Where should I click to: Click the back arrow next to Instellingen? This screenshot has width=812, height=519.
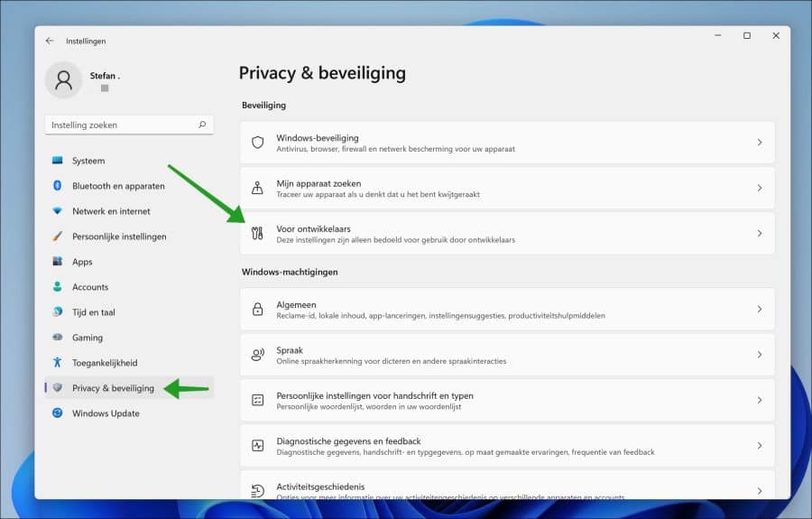(x=50, y=41)
